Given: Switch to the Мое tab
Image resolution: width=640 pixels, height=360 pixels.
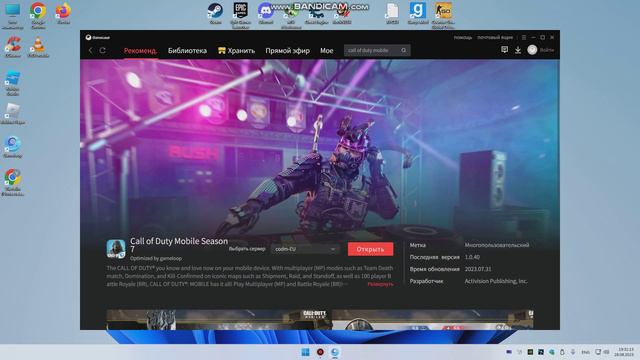Looking at the screenshot, I should click(327, 51).
